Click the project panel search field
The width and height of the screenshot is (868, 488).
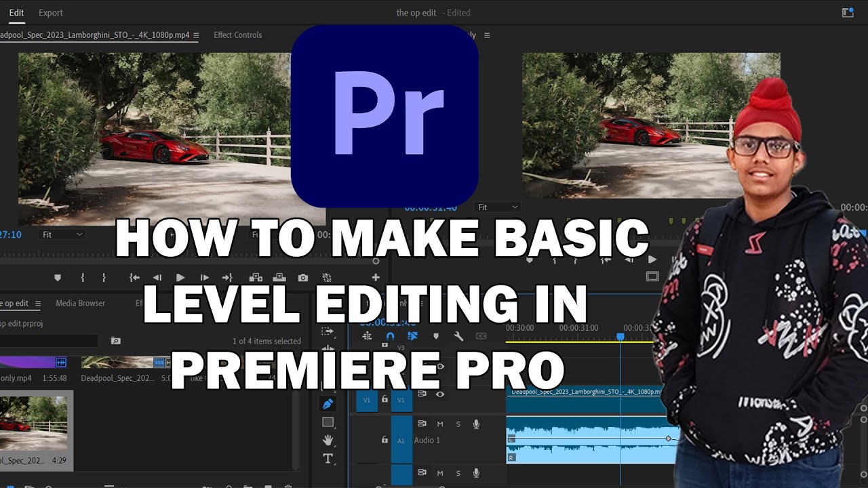coord(49,341)
